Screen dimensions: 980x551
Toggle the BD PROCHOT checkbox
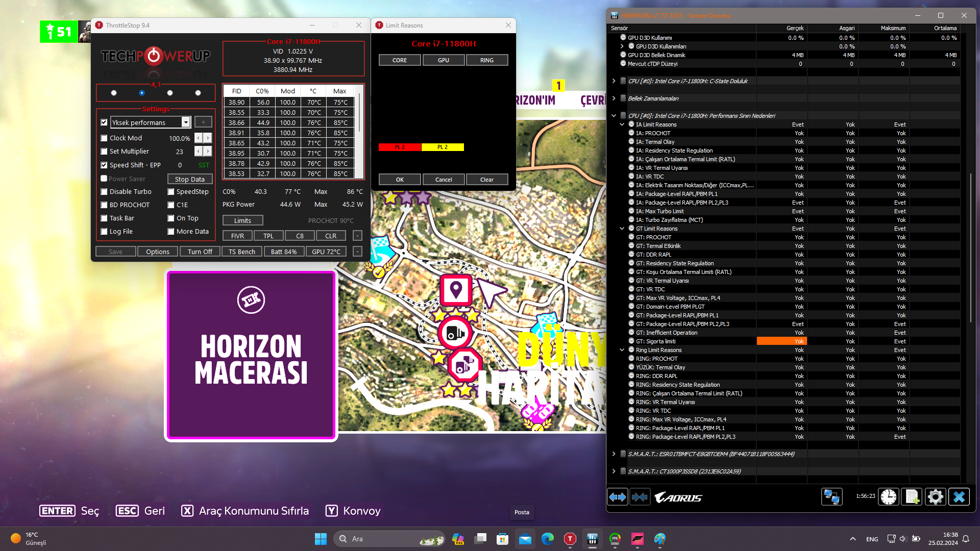[104, 205]
